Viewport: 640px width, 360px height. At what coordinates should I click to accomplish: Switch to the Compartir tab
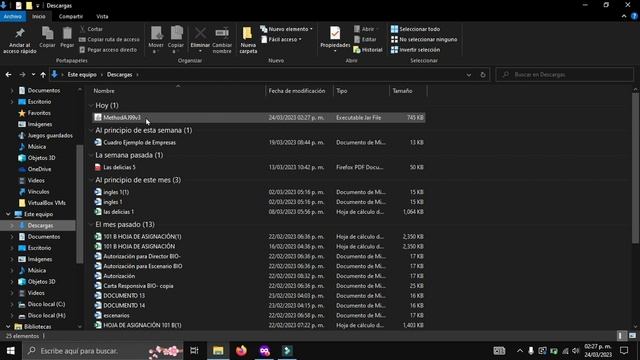[x=71, y=17]
